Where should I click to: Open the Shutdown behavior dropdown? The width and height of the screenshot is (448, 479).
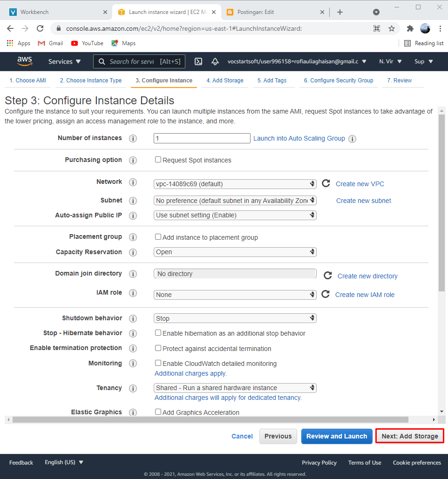[235, 318]
